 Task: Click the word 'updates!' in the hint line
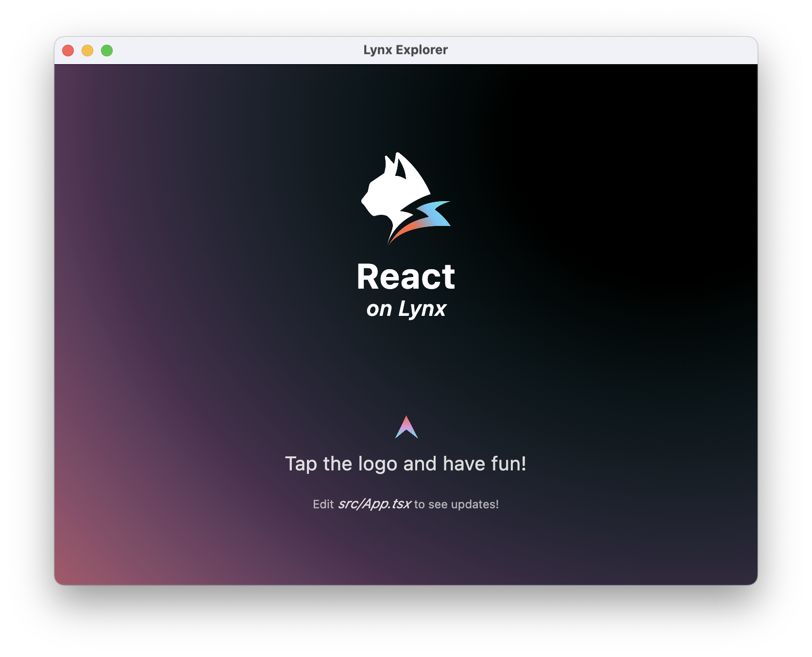tap(474, 504)
